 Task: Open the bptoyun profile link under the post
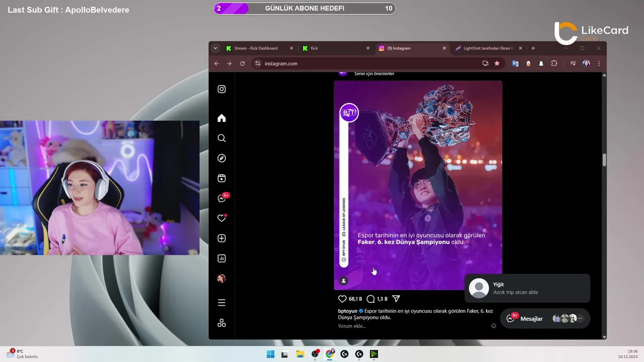tap(348, 311)
